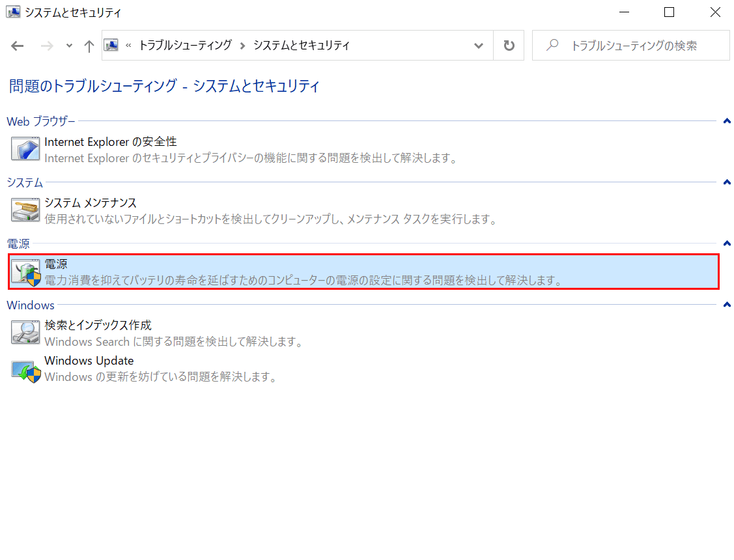Click the 電源 troubleshooter icon
The height and width of the screenshot is (560, 734).
point(26,272)
